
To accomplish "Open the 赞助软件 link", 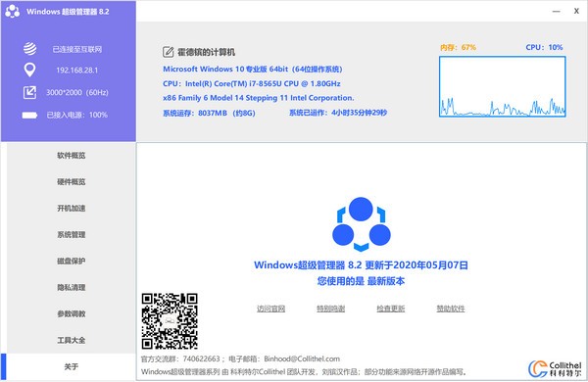I will click(x=451, y=309).
